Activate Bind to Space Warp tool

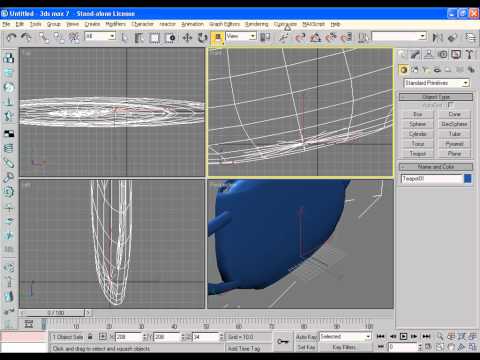(74, 37)
